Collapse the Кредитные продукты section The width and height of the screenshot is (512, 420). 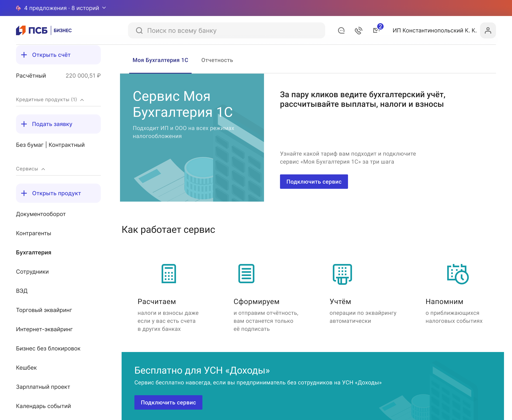coord(82,100)
